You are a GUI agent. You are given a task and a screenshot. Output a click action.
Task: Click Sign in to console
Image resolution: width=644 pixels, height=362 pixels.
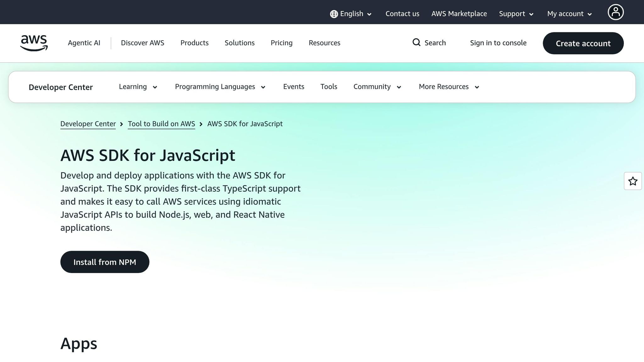click(498, 43)
